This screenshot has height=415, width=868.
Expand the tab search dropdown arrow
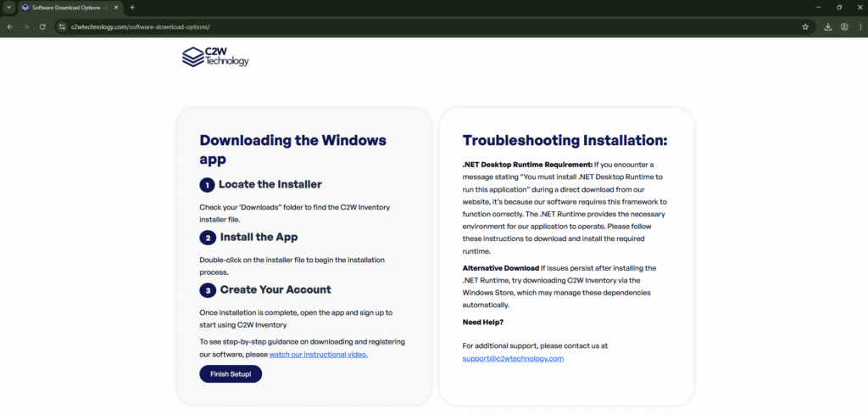tap(8, 8)
